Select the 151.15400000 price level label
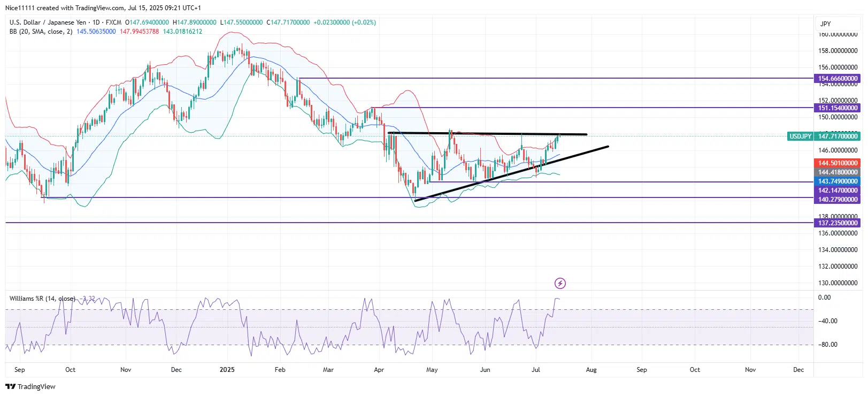This screenshot has height=396, width=868. [x=838, y=108]
